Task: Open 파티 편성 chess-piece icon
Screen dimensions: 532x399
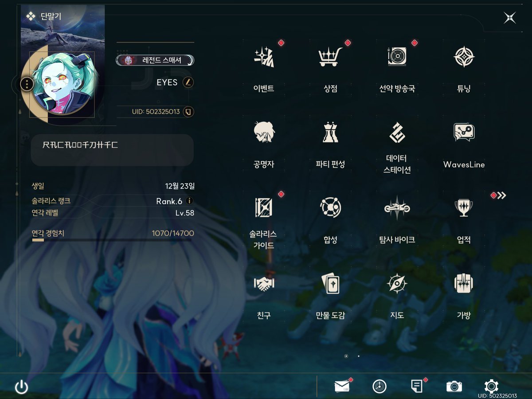Action: 331,132
